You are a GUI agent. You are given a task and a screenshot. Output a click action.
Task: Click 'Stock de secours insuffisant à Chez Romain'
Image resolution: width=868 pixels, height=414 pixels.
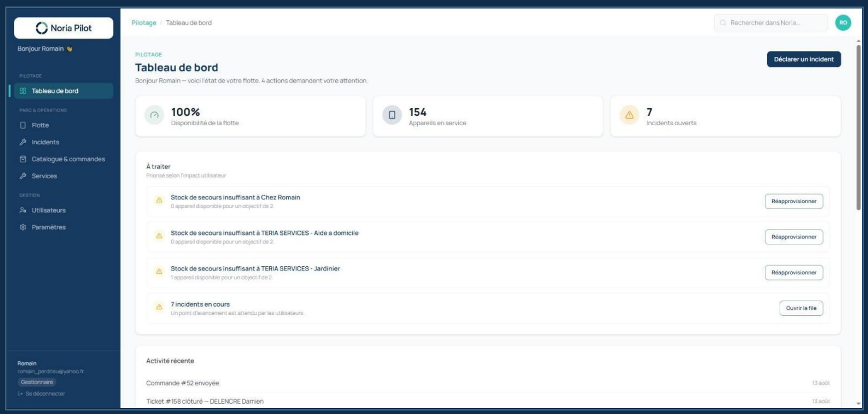click(235, 198)
